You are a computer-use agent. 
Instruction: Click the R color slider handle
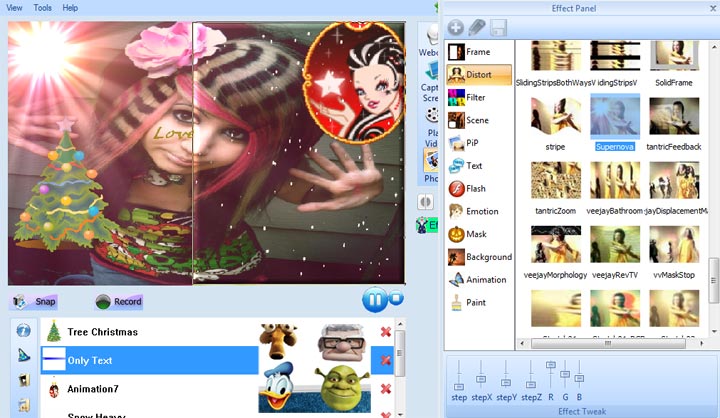[x=551, y=365]
